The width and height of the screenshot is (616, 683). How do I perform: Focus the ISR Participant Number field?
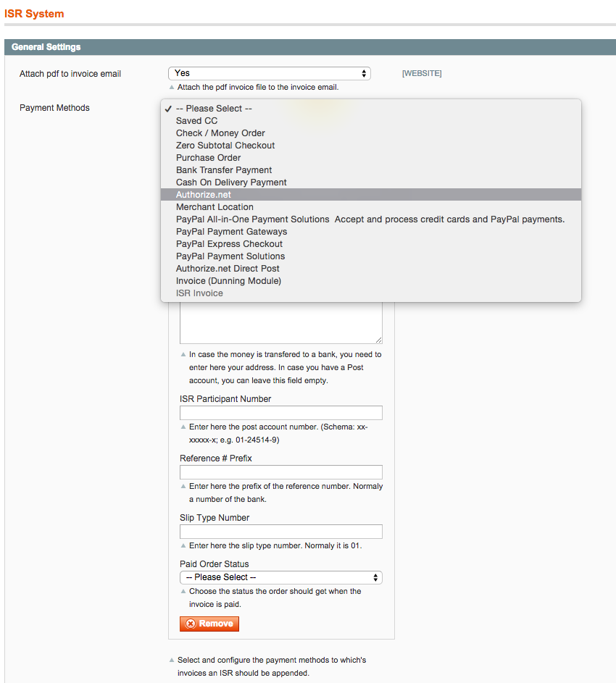coord(280,413)
